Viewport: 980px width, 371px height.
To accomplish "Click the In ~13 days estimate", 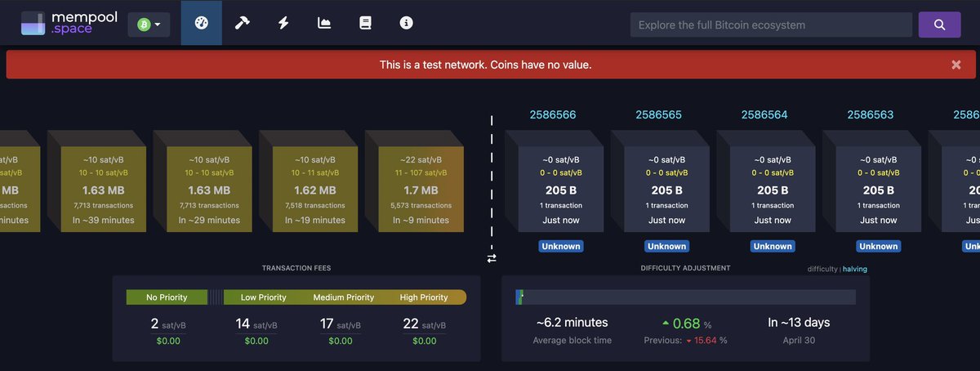I will pyautogui.click(x=799, y=322).
